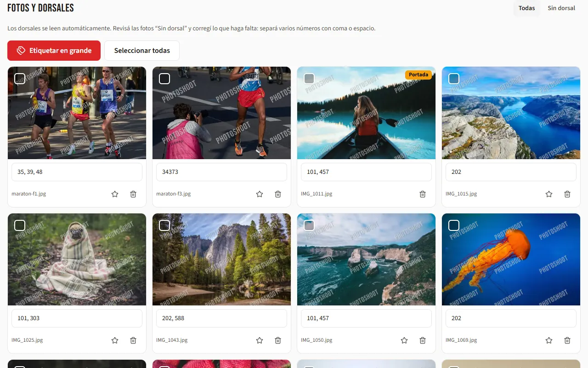588x368 pixels.
Task: Remove IMG_1069.jpg with trash icon
Action: pos(567,340)
